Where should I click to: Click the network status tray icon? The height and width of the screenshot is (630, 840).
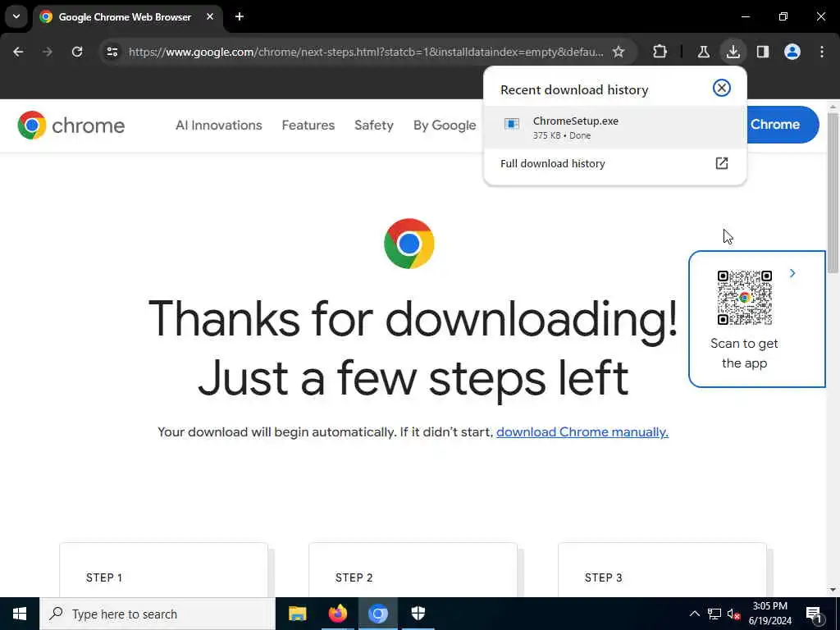[714, 614]
